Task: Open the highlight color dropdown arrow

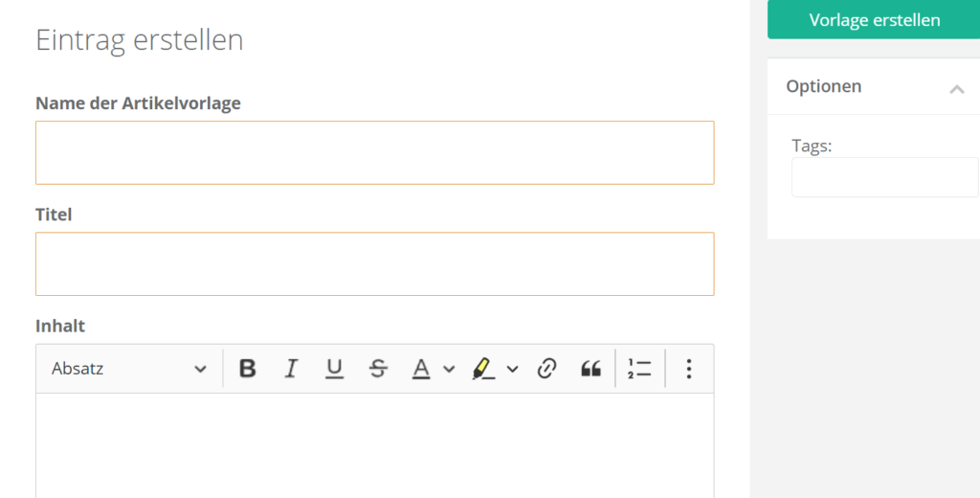Action: [x=512, y=369]
